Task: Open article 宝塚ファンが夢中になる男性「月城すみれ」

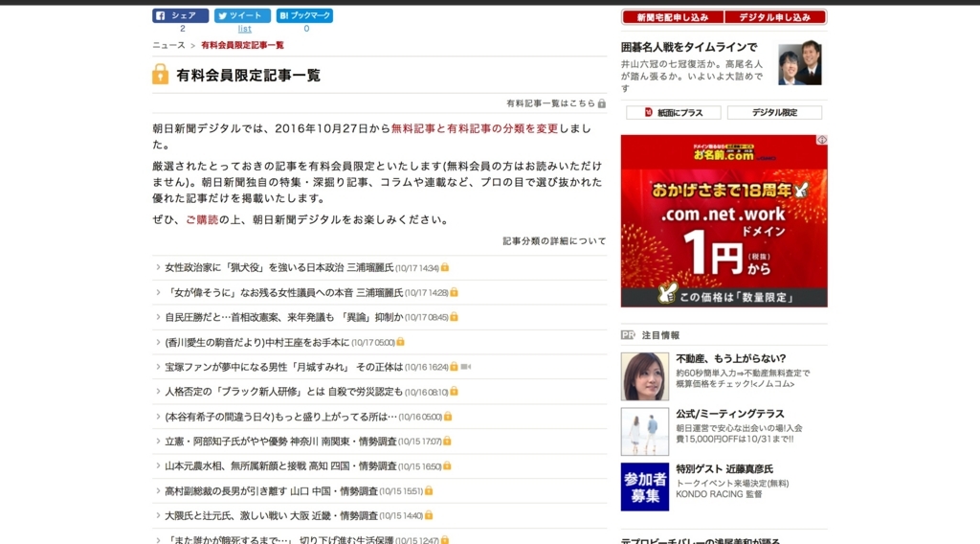Action: pos(283,367)
